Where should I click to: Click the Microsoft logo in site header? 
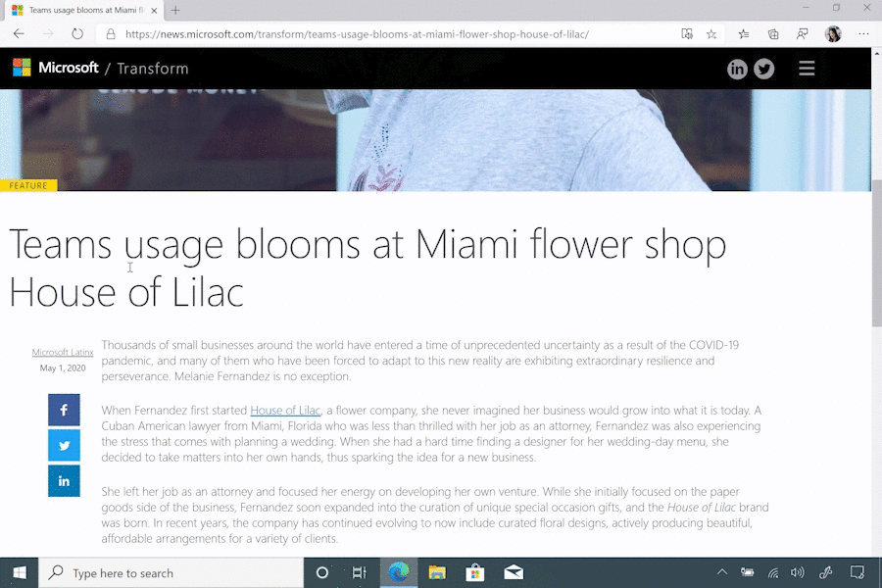(55, 68)
